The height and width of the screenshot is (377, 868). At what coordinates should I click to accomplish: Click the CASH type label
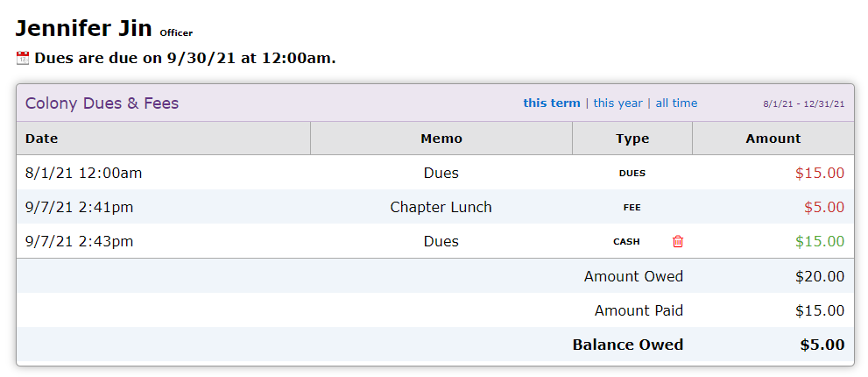(x=626, y=242)
